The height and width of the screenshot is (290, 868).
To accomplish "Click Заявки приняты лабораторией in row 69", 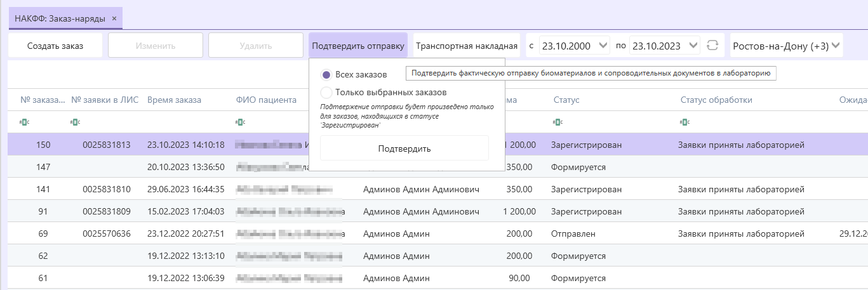I will point(741,234).
